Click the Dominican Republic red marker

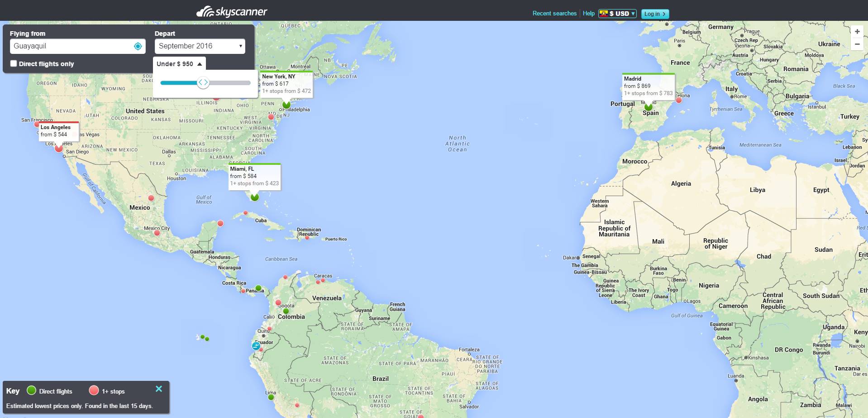click(307, 237)
